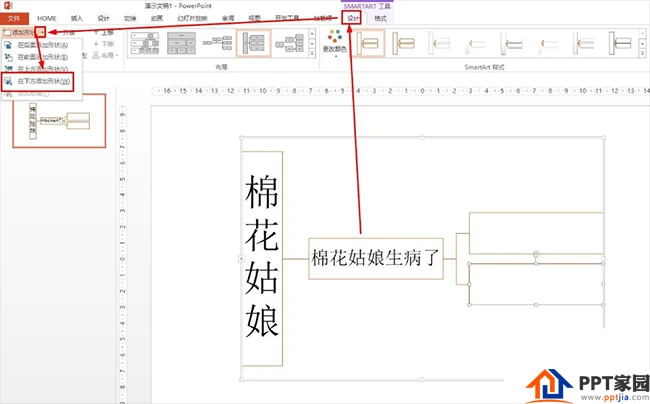Open the 更改颜色 change colors menu

point(335,43)
